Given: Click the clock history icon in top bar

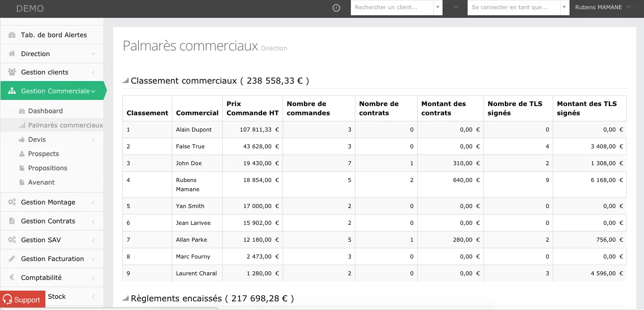Looking at the screenshot, I should (336, 8).
